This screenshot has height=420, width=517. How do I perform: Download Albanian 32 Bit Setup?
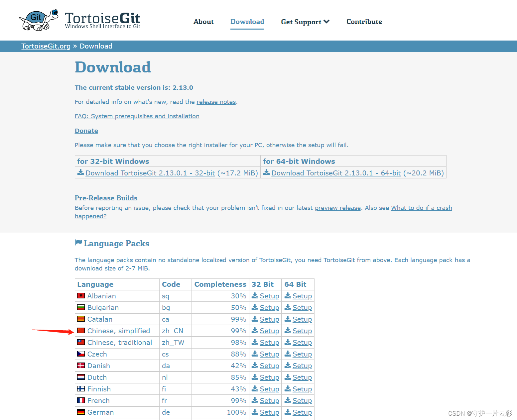(x=269, y=296)
